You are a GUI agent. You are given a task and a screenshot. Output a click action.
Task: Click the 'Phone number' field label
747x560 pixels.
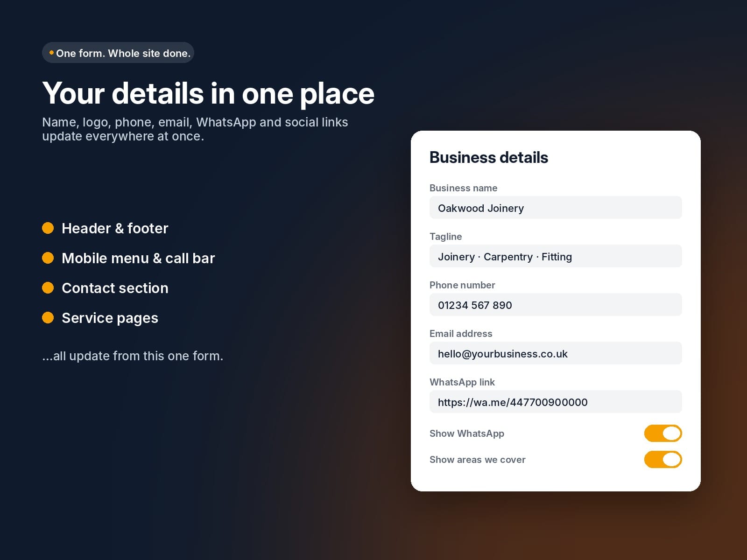[462, 285]
